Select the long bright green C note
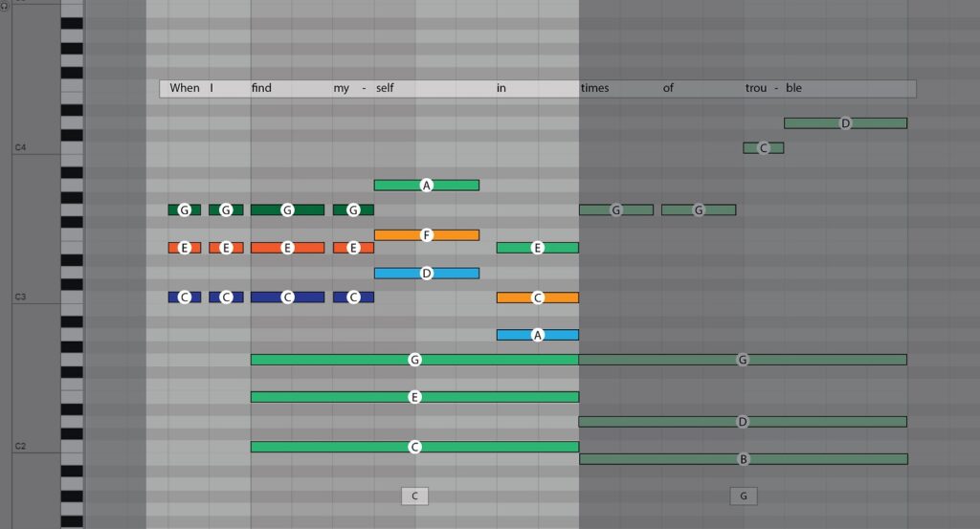The width and height of the screenshot is (980, 529). click(x=414, y=447)
